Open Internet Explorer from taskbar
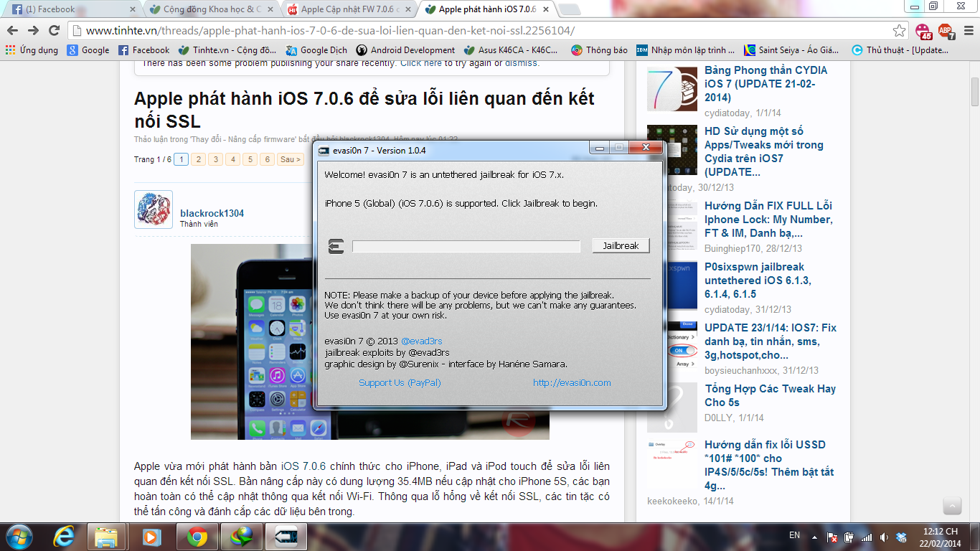The image size is (980, 551). pos(65,537)
